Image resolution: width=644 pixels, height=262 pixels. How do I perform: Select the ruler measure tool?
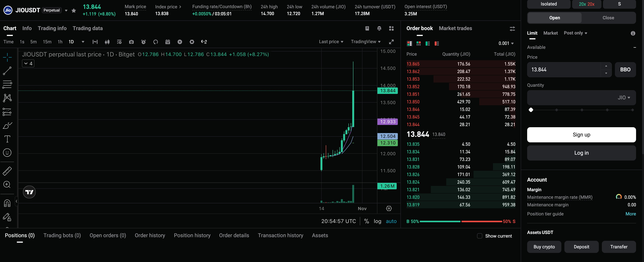[7, 171]
